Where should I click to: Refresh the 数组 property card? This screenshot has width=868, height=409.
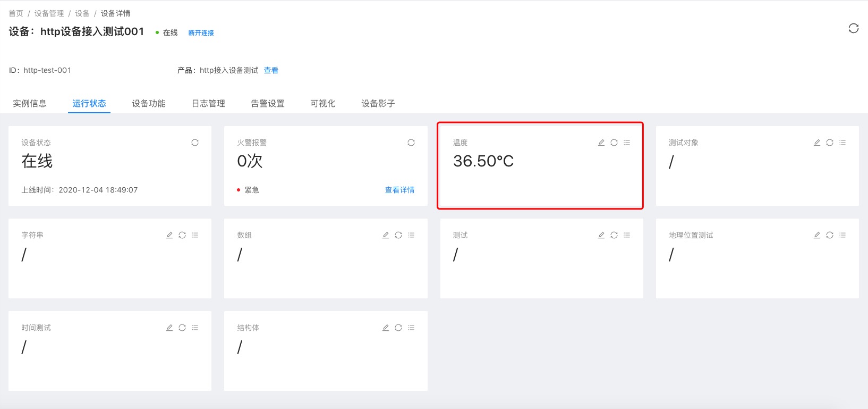click(x=398, y=235)
